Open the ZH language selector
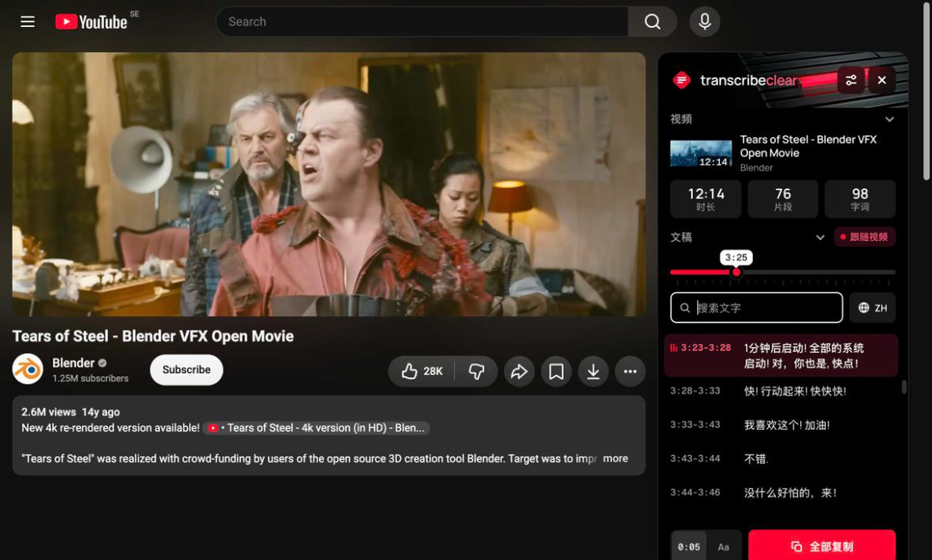 pyautogui.click(x=872, y=308)
